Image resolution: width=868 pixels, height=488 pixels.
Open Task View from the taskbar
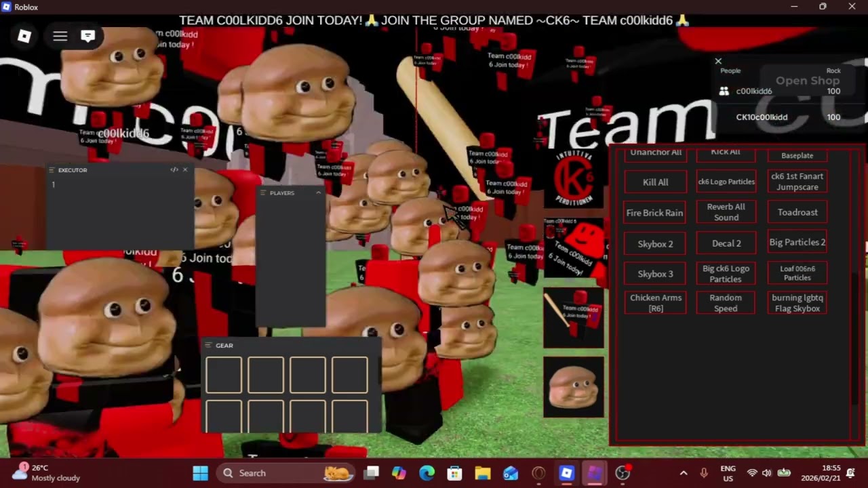372,473
